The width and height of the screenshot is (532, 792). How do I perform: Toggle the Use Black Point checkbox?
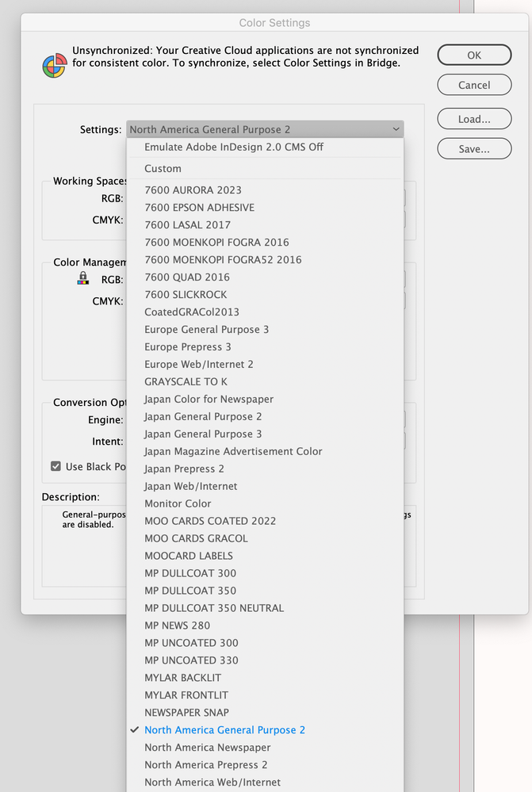pos(55,466)
